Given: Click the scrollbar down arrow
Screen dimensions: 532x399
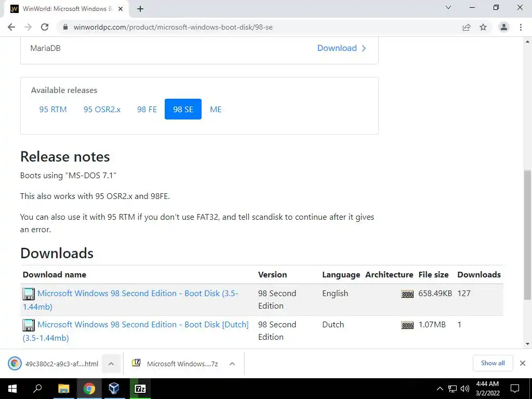Looking at the screenshot, I should pyautogui.click(x=527, y=344).
